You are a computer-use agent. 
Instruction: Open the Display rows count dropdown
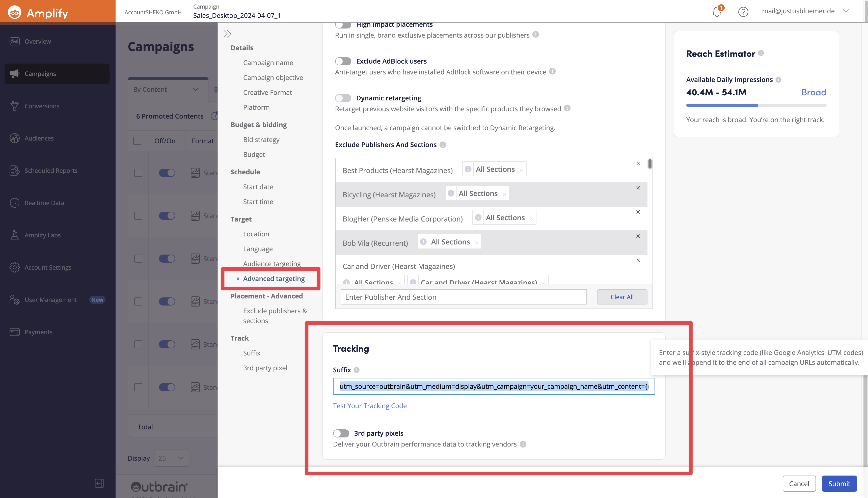tap(171, 458)
